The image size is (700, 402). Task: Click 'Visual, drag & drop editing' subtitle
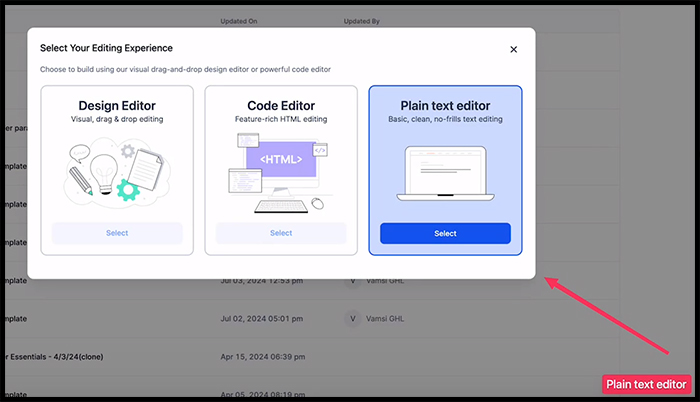(117, 119)
